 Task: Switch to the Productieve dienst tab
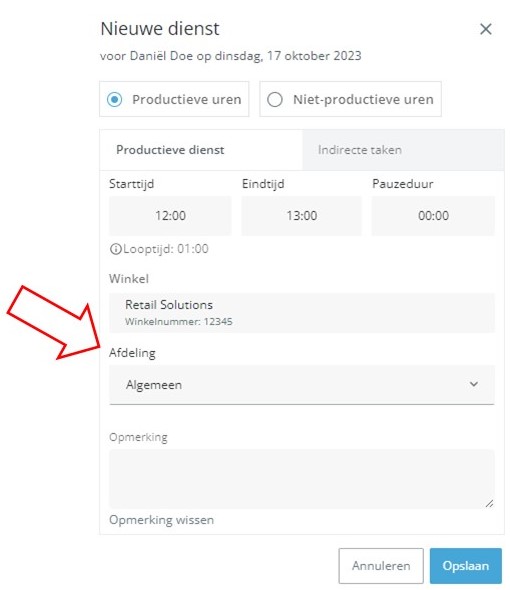click(x=201, y=150)
